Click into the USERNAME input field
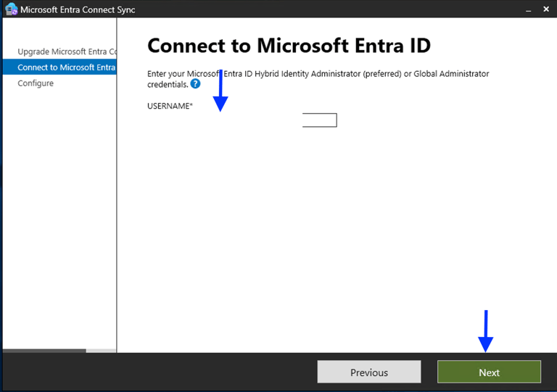 [x=319, y=120]
